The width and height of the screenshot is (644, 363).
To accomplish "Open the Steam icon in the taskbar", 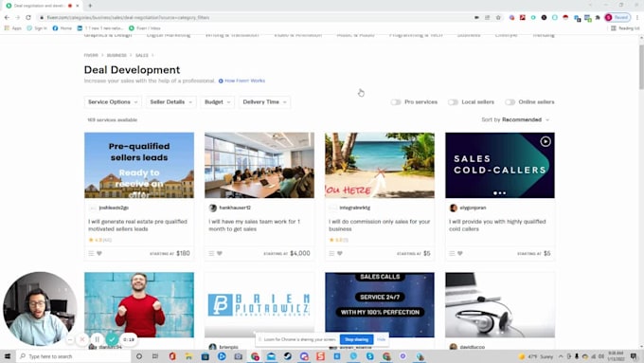I will [288, 356].
